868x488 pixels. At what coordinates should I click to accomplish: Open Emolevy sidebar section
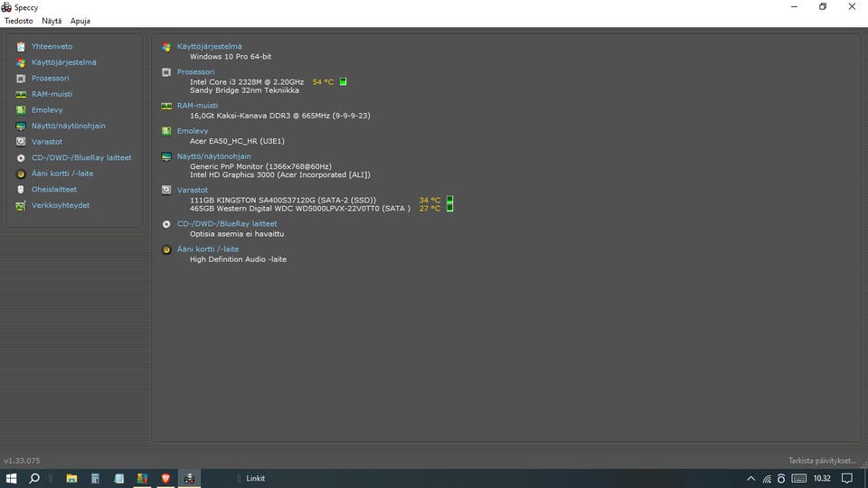(46, 110)
